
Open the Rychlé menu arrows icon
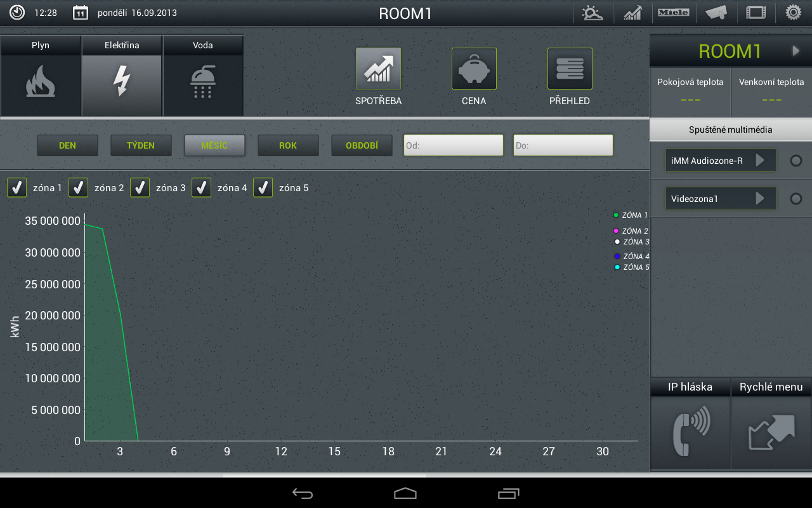point(771,432)
